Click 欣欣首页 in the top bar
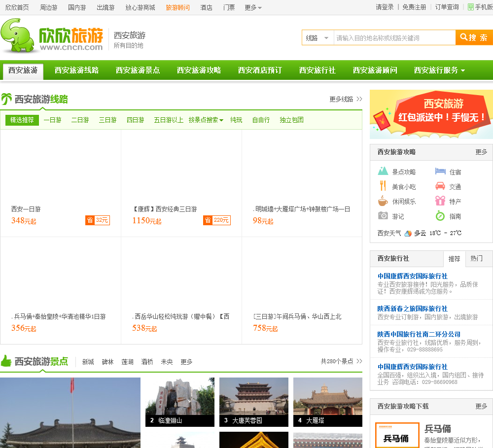Image resolution: width=493 pixels, height=448 pixels. [x=17, y=7]
